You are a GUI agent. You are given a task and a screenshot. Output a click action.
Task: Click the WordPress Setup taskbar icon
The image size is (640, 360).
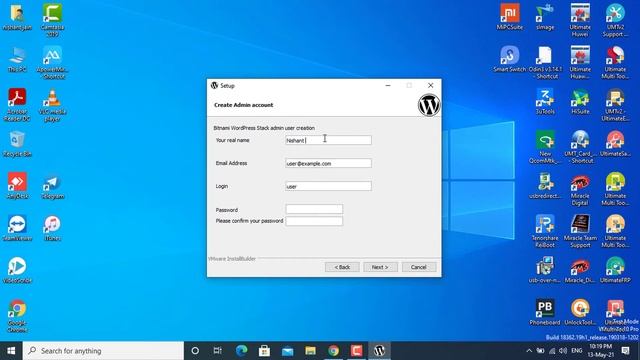coord(380,351)
